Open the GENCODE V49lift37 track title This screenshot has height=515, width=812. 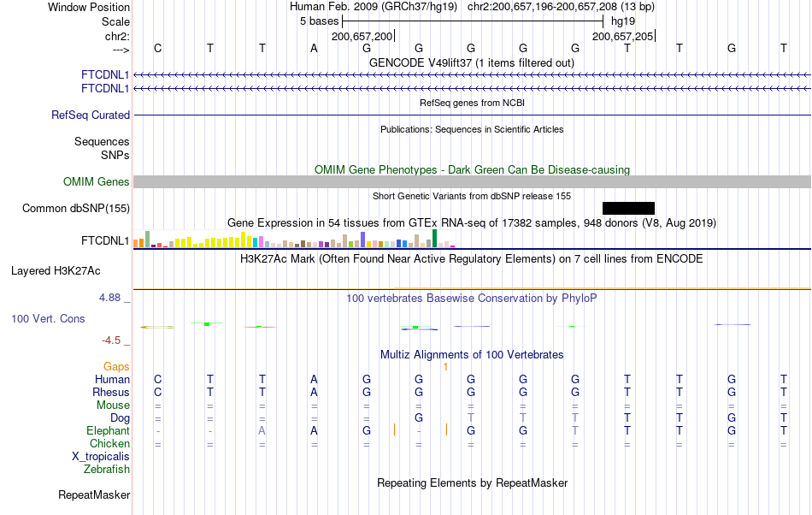[471, 62]
